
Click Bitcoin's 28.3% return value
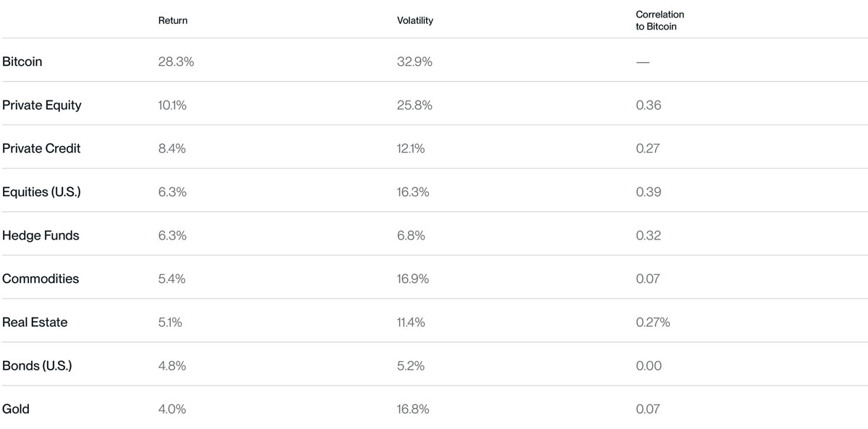pos(176,61)
